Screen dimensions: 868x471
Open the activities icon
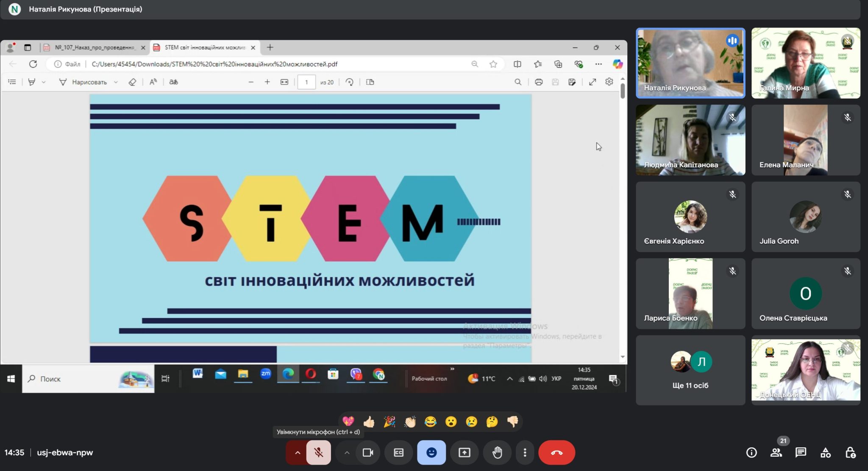[x=825, y=452]
